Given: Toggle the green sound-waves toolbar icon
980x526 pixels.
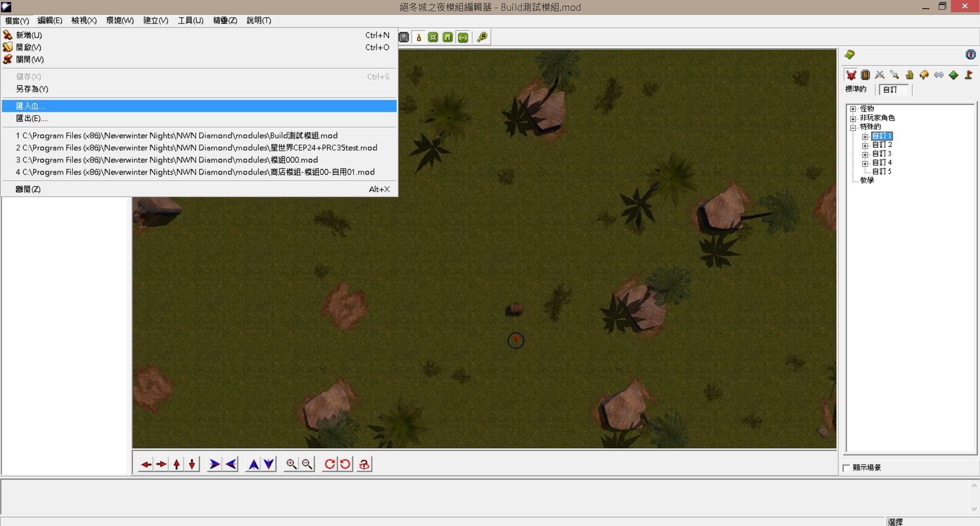Looking at the screenshot, I should [463, 37].
